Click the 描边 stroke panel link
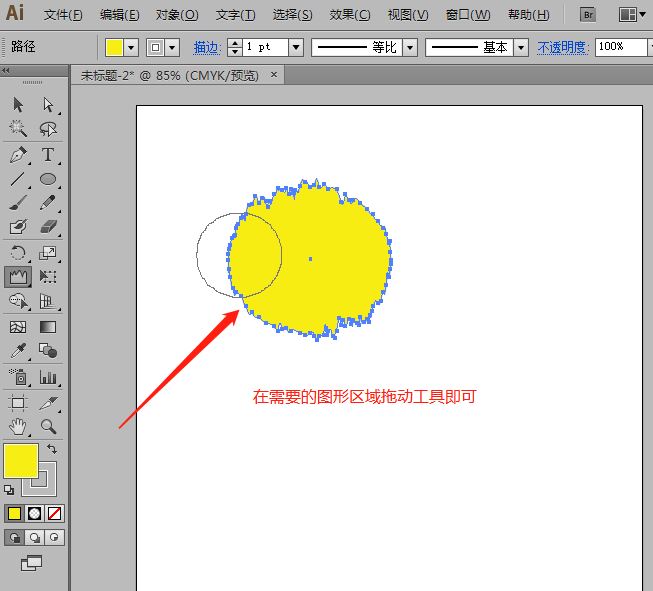 pyautogui.click(x=207, y=48)
